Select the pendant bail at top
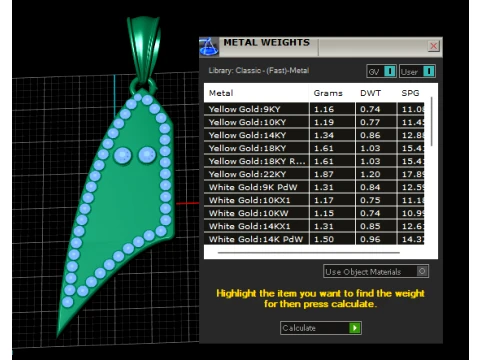The width and height of the screenshot is (480, 360). [144, 48]
